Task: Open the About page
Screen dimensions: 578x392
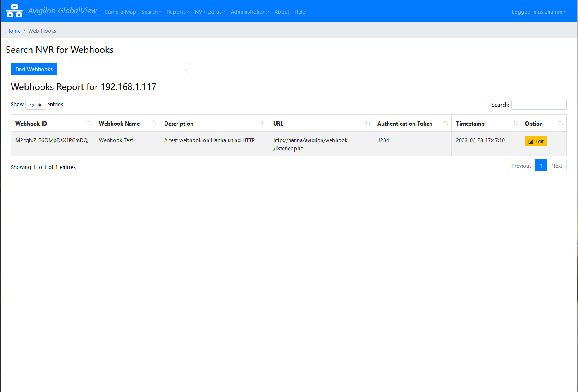Action: coord(282,12)
